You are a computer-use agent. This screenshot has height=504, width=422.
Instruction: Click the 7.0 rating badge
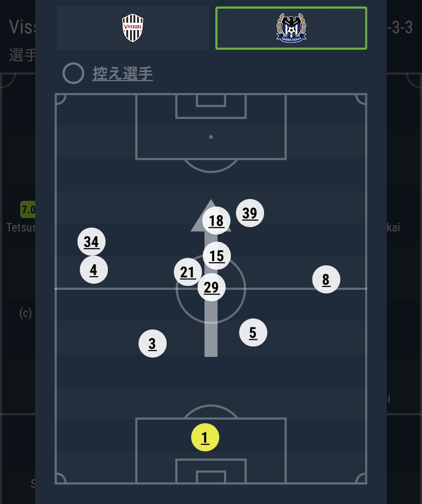point(28,209)
